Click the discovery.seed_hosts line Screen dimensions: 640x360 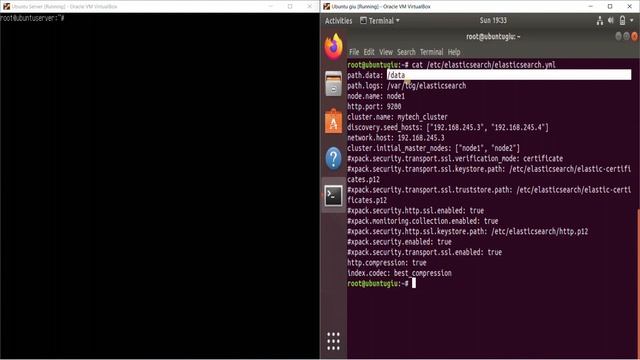(x=448, y=127)
